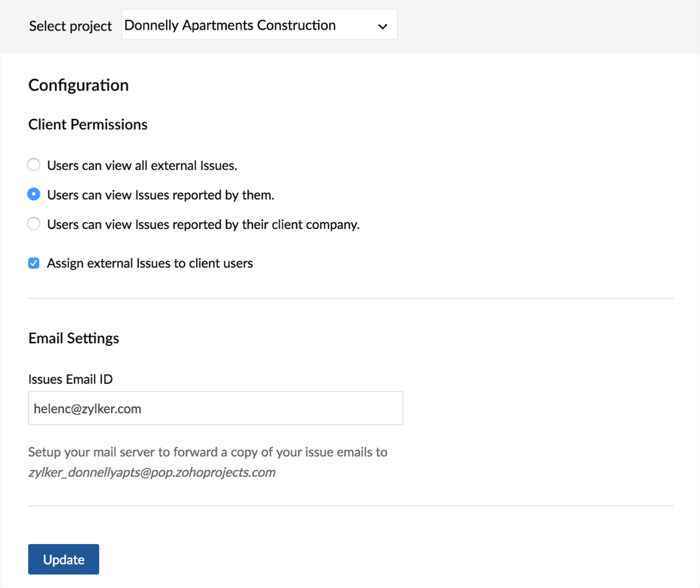
Task: Click 'Assign external Issues to client users' label
Action: [x=149, y=263]
